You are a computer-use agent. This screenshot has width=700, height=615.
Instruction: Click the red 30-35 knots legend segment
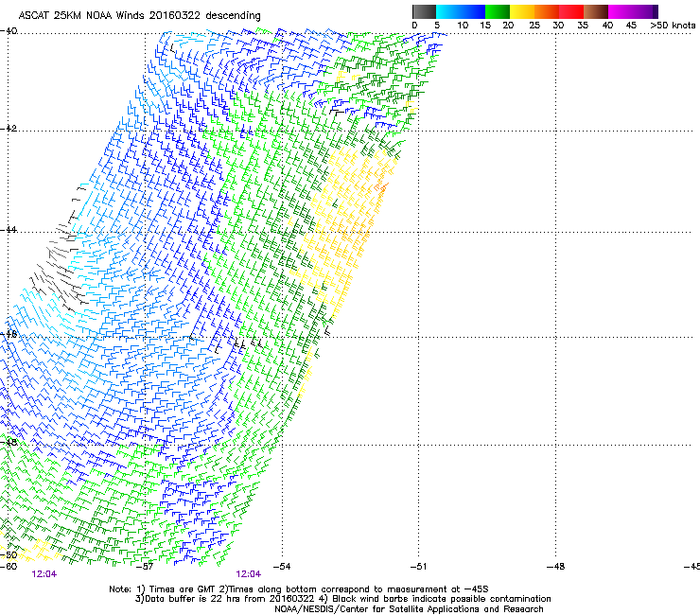pyautogui.click(x=571, y=11)
